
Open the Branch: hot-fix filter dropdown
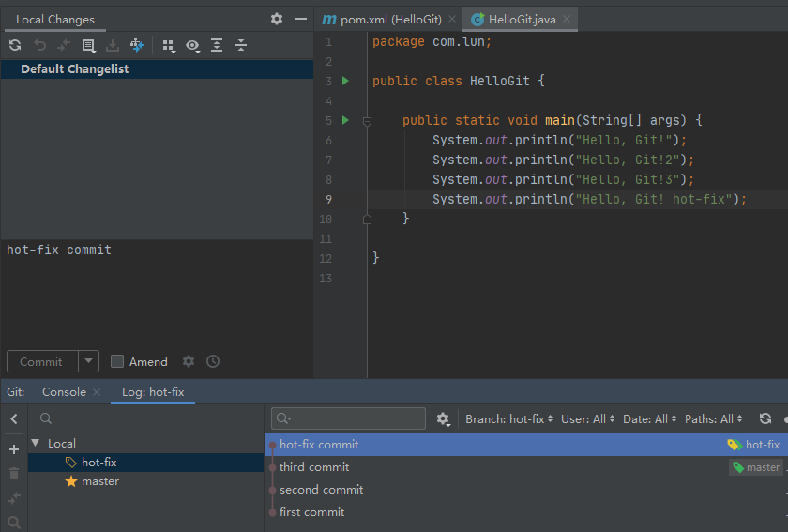[x=508, y=418]
